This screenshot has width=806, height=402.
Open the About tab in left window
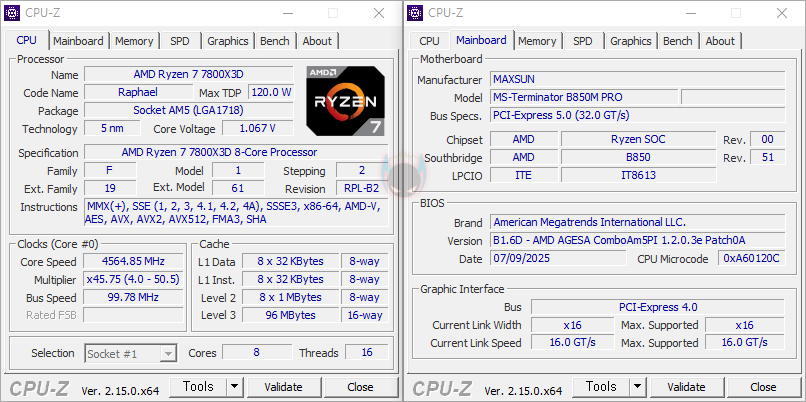click(x=317, y=41)
